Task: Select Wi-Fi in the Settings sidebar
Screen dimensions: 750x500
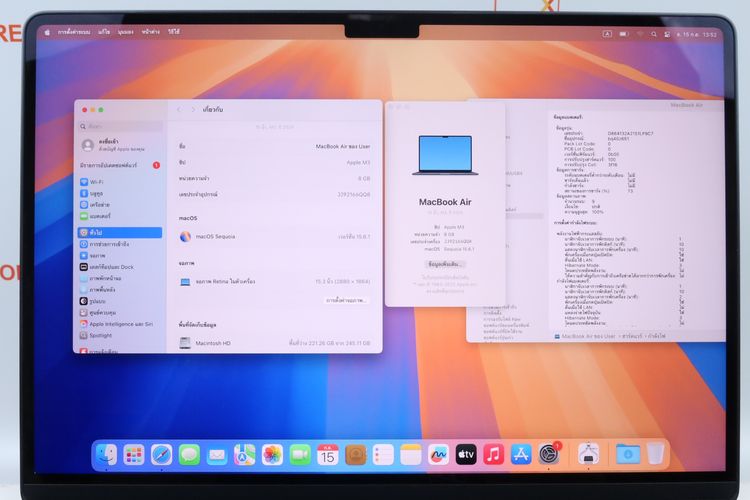Action: pos(120,182)
